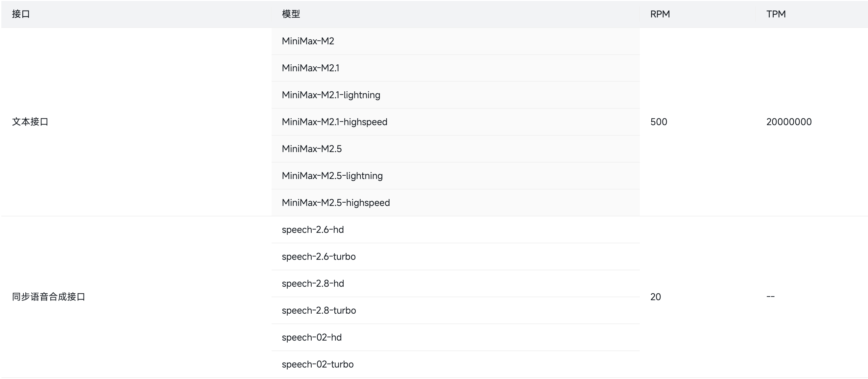Click the speech-2.8-turbo model row
Viewport: 868px width, 379px height.
(455, 310)
